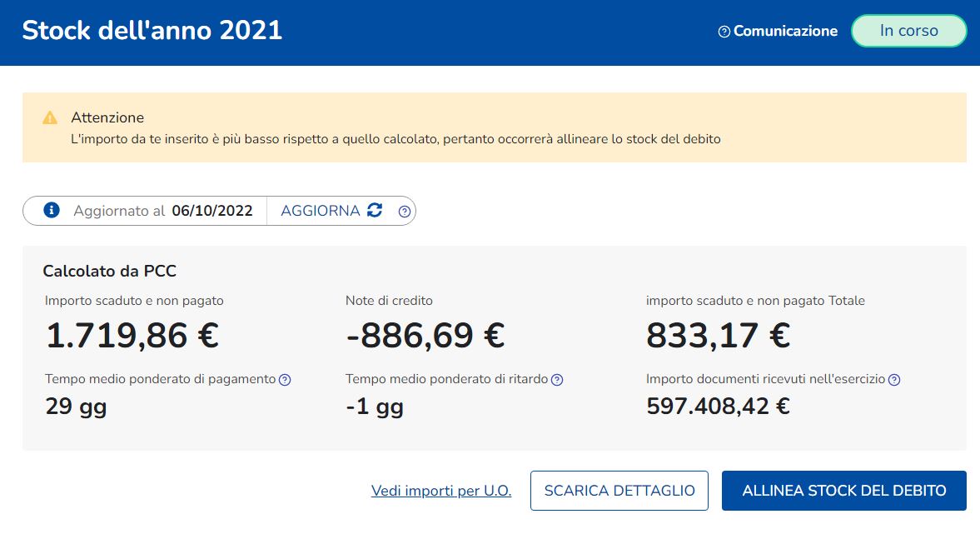The image size is (980, 544).
Task: Open the Vedi importi per U.O. link
Action: (440, 491)
